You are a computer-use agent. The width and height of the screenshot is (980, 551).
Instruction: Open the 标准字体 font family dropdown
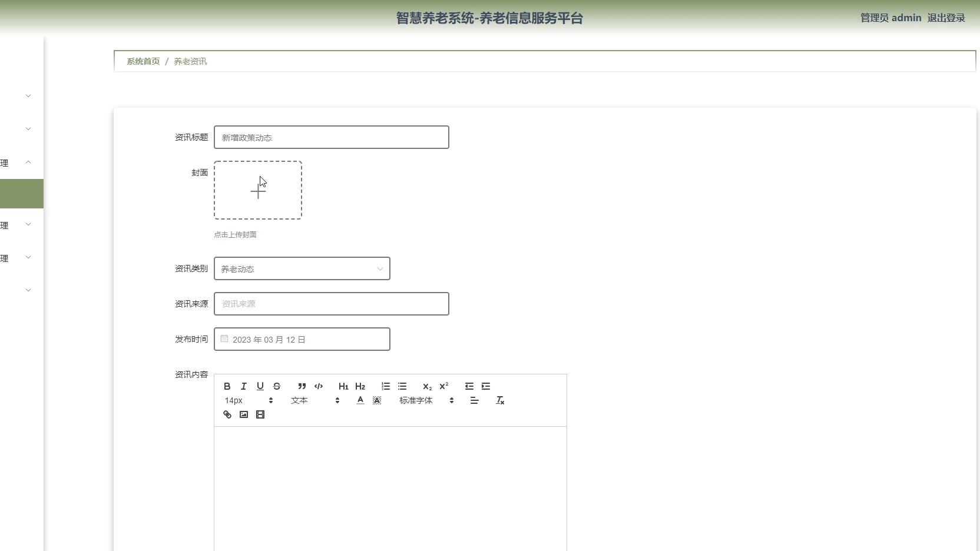coord(426,400)
